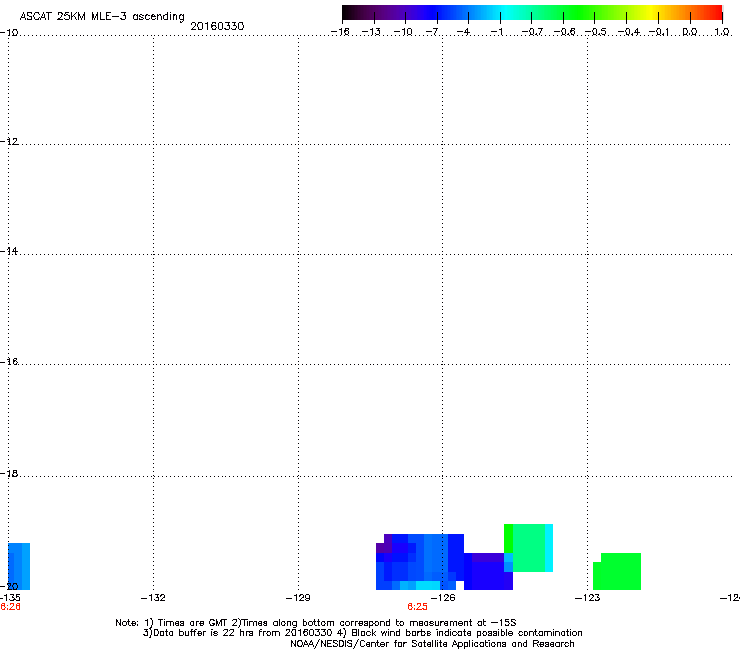
Task: Click the -126 longitude axis label
Action: pos(443,598)
